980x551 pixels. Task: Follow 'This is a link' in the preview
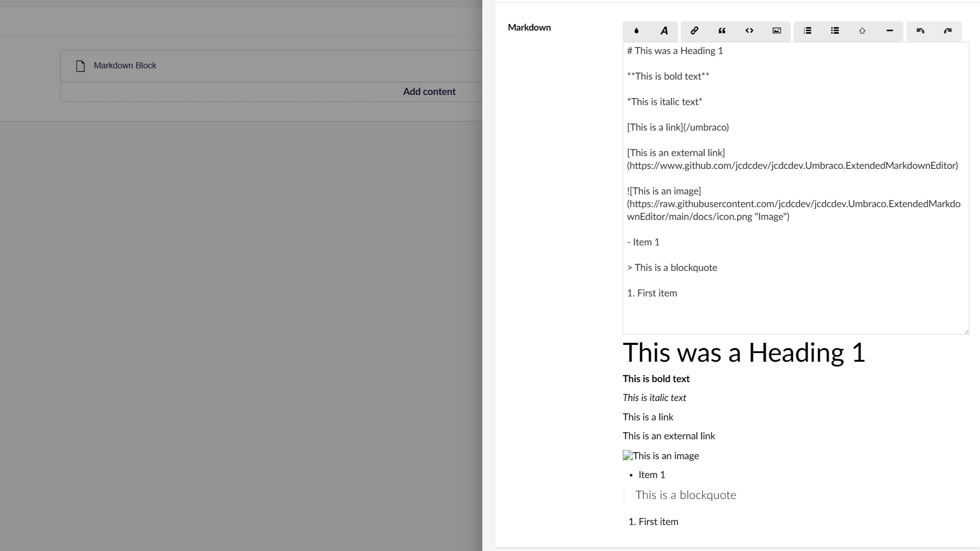(648, 417)
